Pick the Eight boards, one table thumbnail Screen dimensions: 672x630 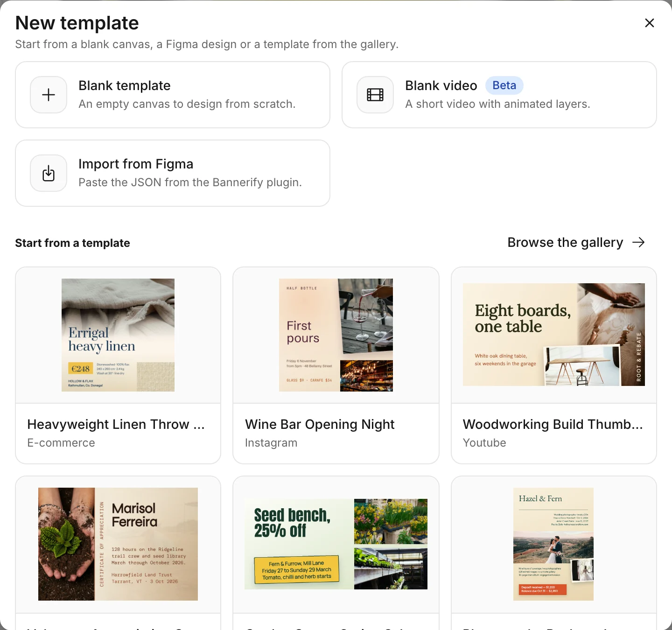[554, 335]
